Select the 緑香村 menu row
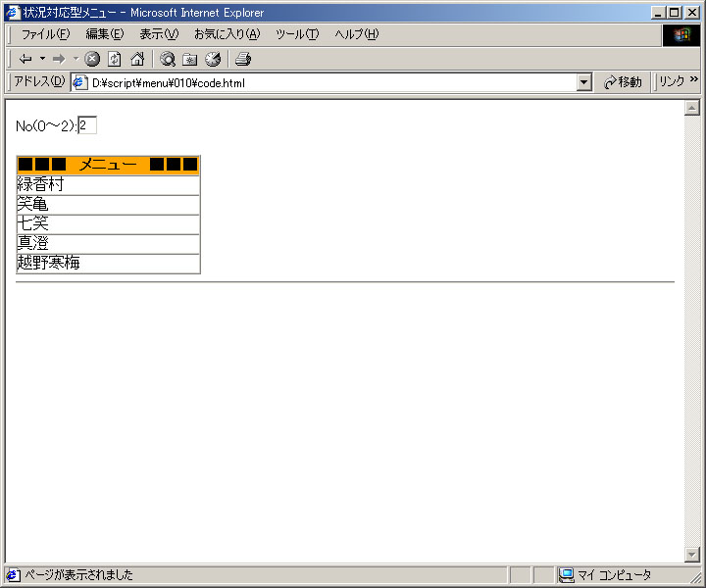706x588 pixels. click(108, 185)
